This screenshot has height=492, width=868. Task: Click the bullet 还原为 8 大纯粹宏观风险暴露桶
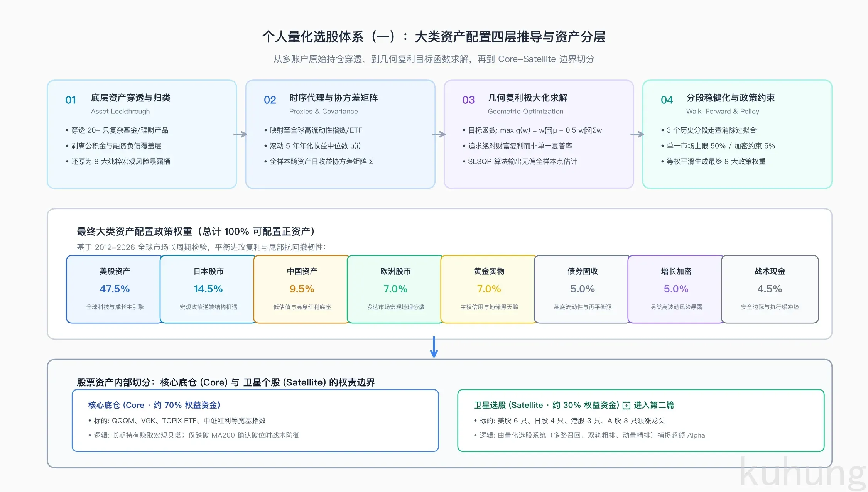coord(118,161)
